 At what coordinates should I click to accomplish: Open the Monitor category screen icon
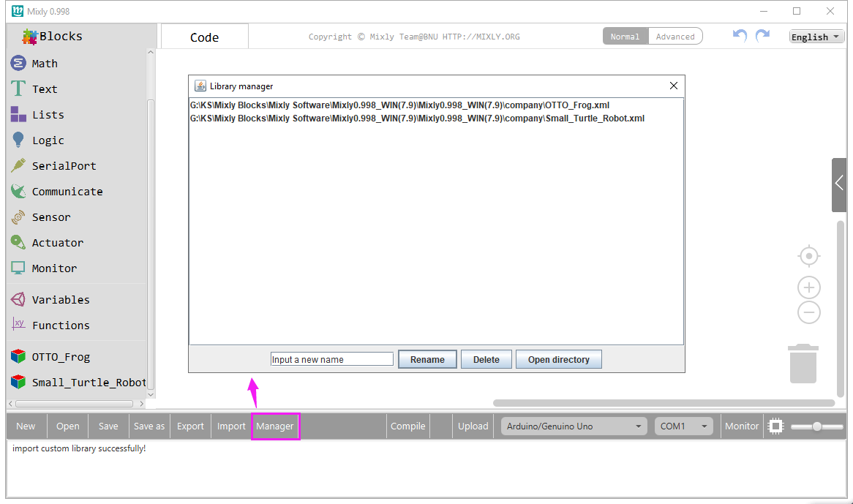(x=18, y=268)
